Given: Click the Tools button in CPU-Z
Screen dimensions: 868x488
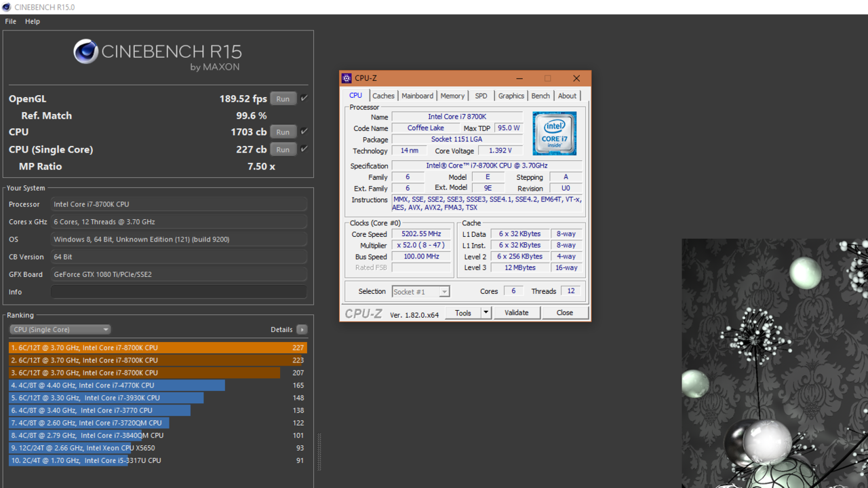Looking at the screenshot, I should coord(463,313).
